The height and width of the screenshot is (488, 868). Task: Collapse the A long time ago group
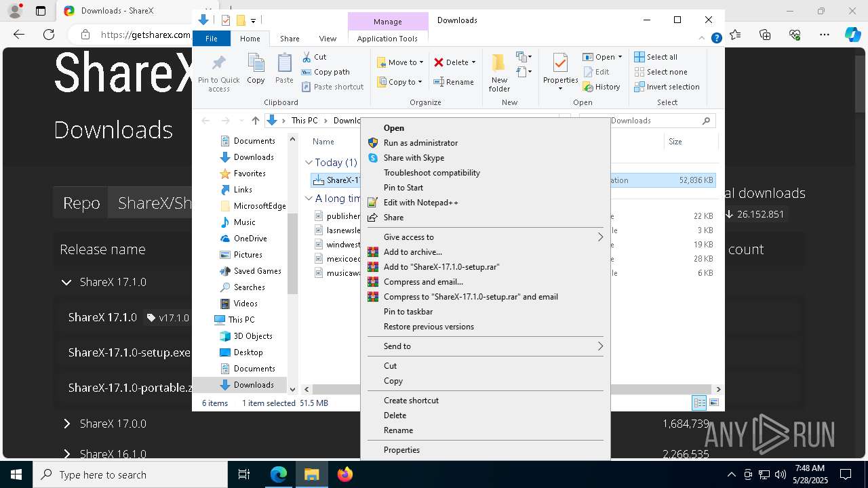(x=309, y=199)
